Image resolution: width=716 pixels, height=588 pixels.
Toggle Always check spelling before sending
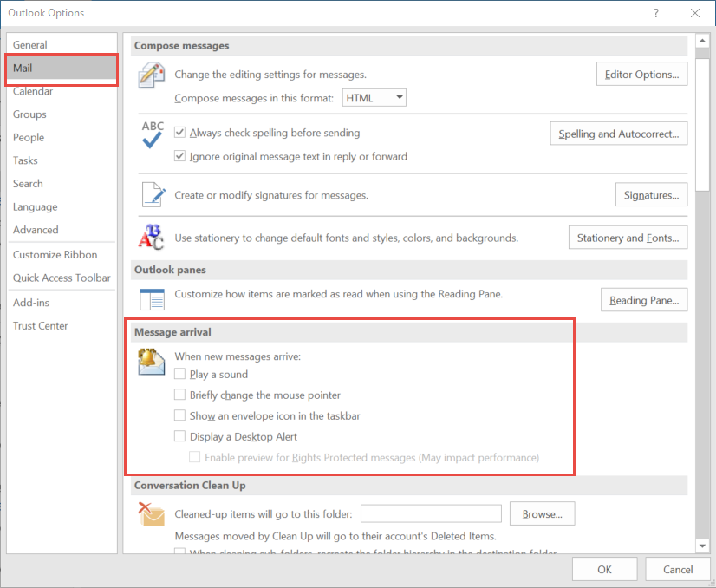180,133
